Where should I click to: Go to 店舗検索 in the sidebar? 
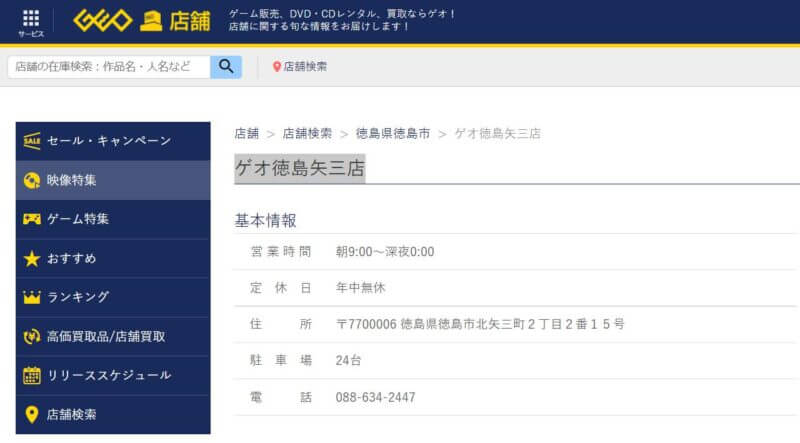coord(113,414)
